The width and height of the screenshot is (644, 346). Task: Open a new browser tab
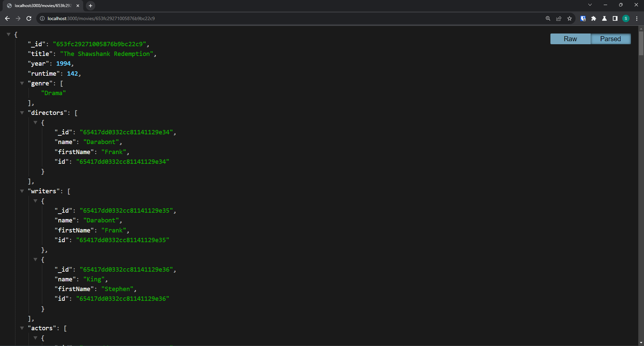point(91,6)
